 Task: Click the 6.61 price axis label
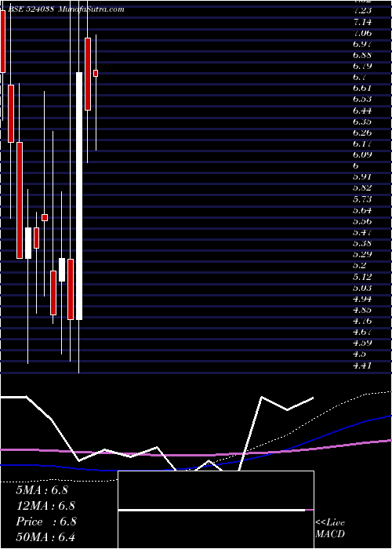pos(362,88)
